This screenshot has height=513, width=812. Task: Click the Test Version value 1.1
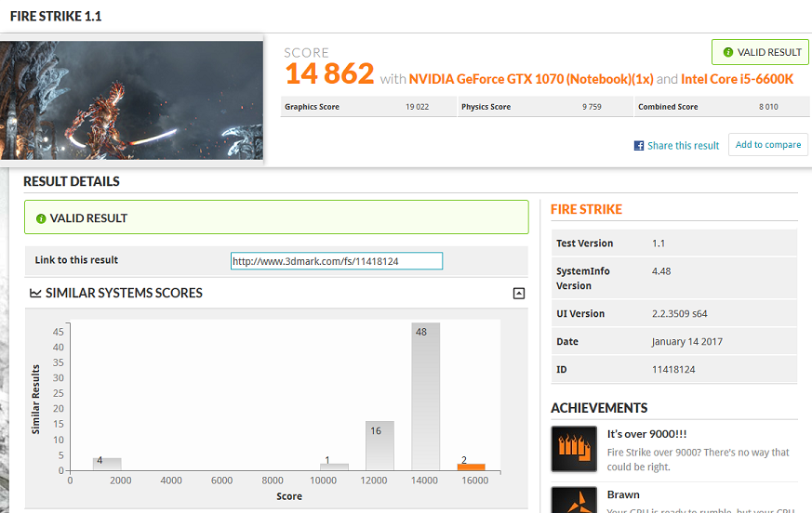pos(659,243)
